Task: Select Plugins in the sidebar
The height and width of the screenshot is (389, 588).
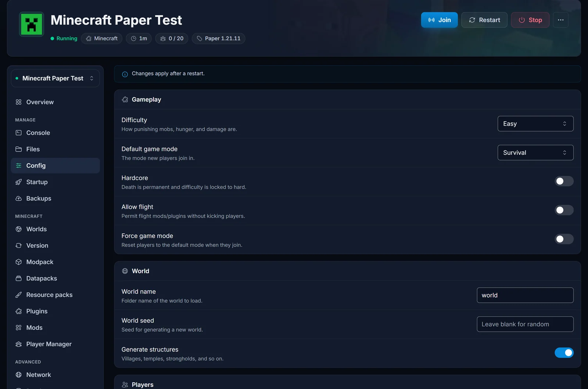Action: click(x=55, y=311)
